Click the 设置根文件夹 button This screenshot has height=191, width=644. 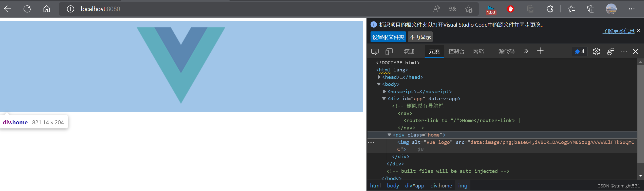click(x=388, y=37)
